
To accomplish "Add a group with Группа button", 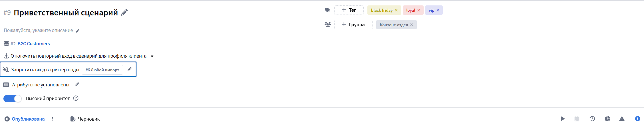I will [x=353, y=25].
